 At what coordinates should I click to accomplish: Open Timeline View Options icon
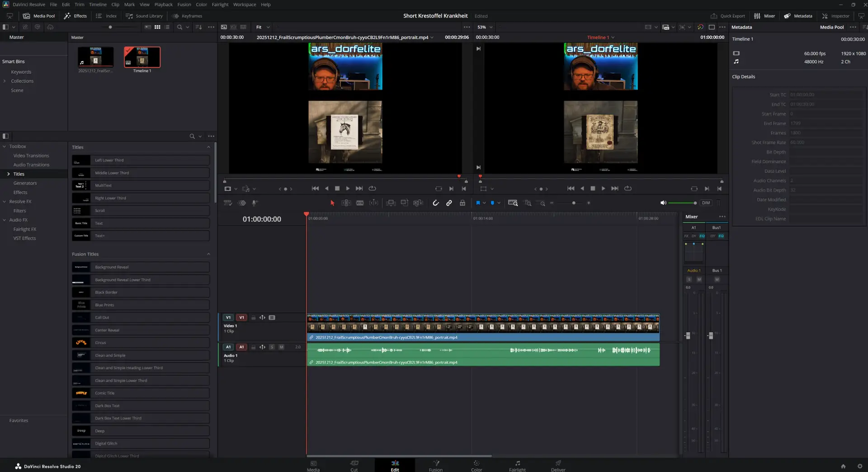click(228, 203)
